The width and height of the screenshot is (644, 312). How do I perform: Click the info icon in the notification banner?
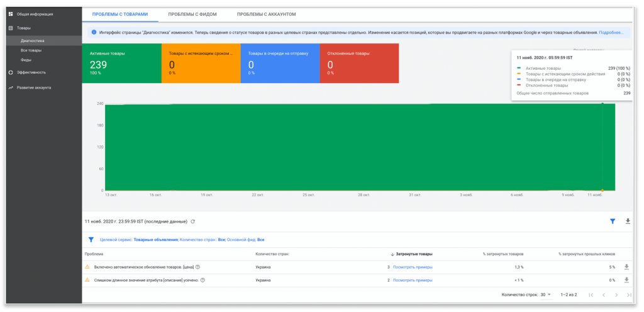(x=94, y=32)
